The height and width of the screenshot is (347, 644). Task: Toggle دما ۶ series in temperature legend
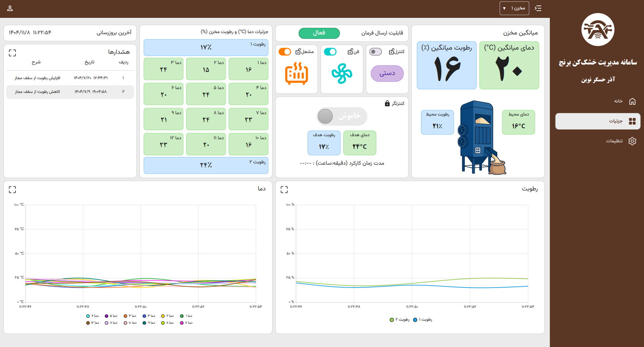pyautogui.click(x=92, y=316)
